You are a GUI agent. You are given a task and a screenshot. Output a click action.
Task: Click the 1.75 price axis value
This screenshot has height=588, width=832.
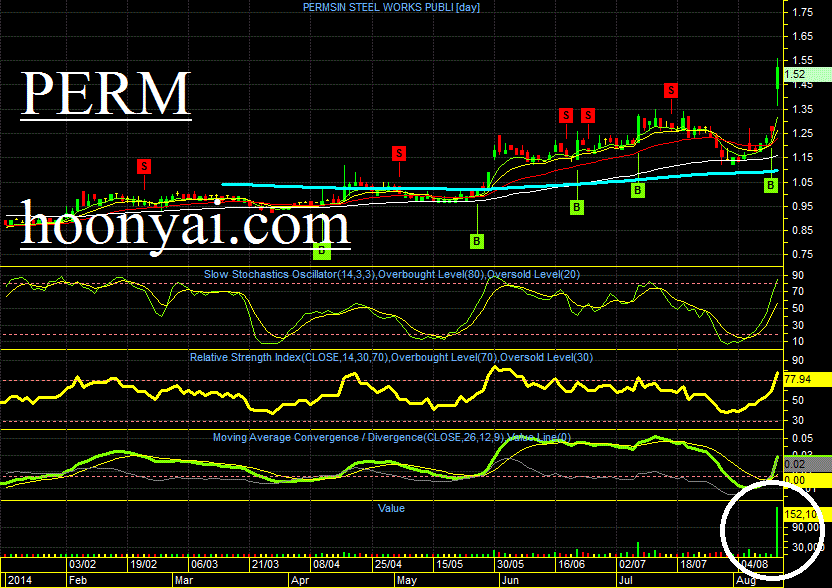point(802,12)
